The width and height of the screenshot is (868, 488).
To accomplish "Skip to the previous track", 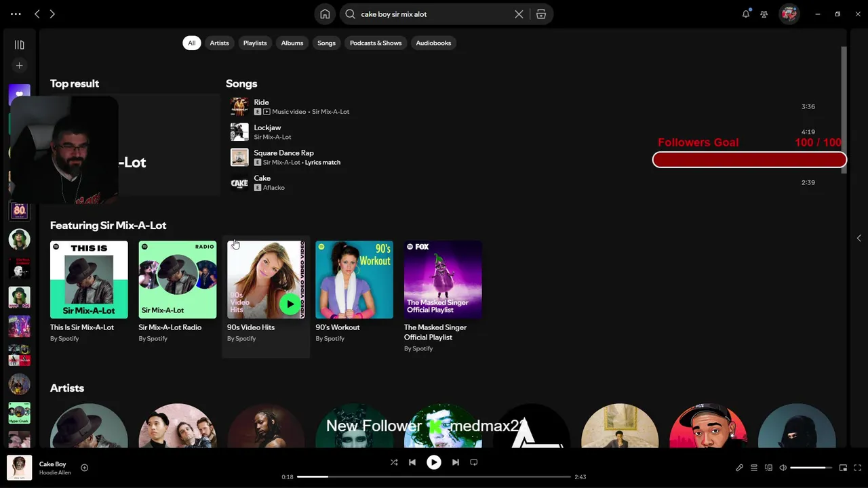I will tap(412, 462).
